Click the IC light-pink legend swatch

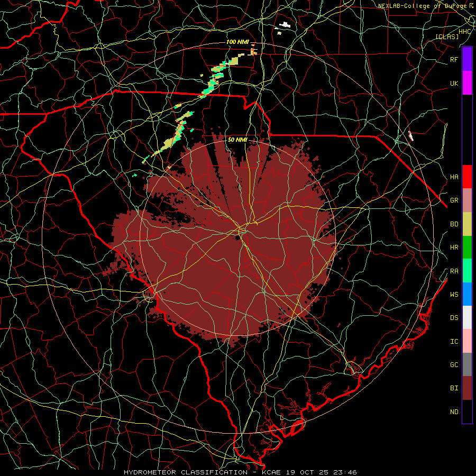467,341
